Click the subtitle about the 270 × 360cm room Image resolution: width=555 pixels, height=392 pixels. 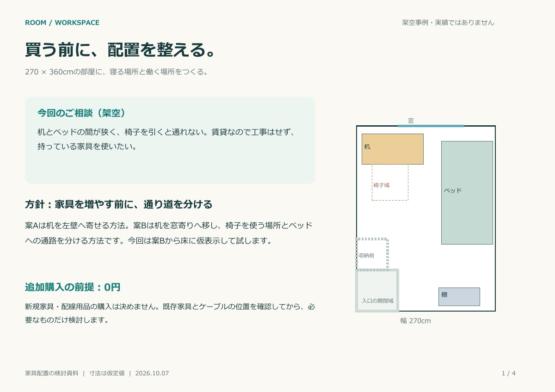tap(117, 72)
